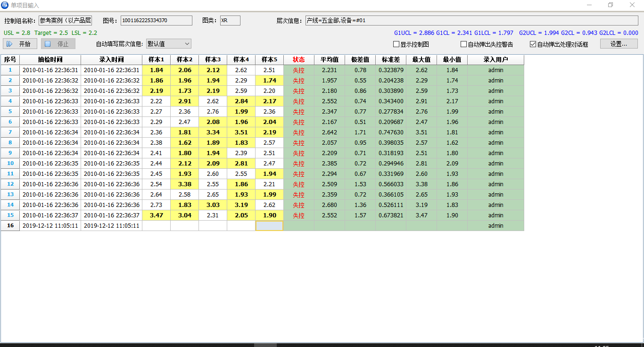Click the 样本1 column header
Viewport: 644px width, 347px height.
[156, 60]
